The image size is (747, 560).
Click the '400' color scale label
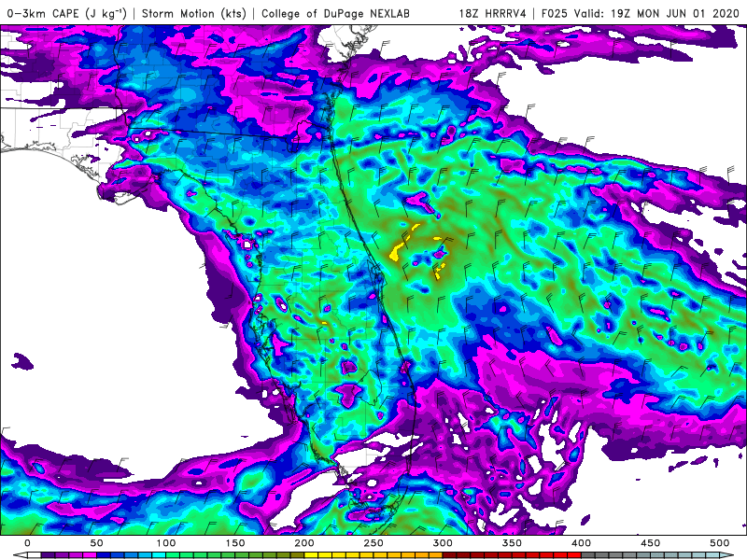click(x=581, y=542)
